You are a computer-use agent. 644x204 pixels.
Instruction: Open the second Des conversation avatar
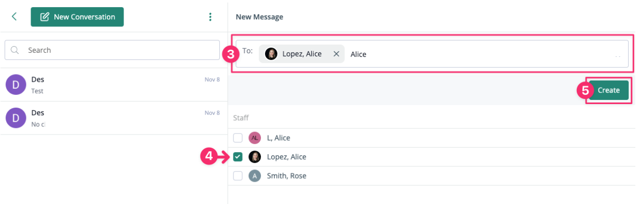[16, 118]
